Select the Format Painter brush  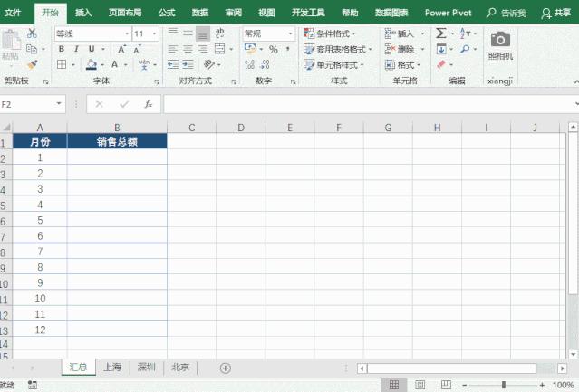point(32,65)
